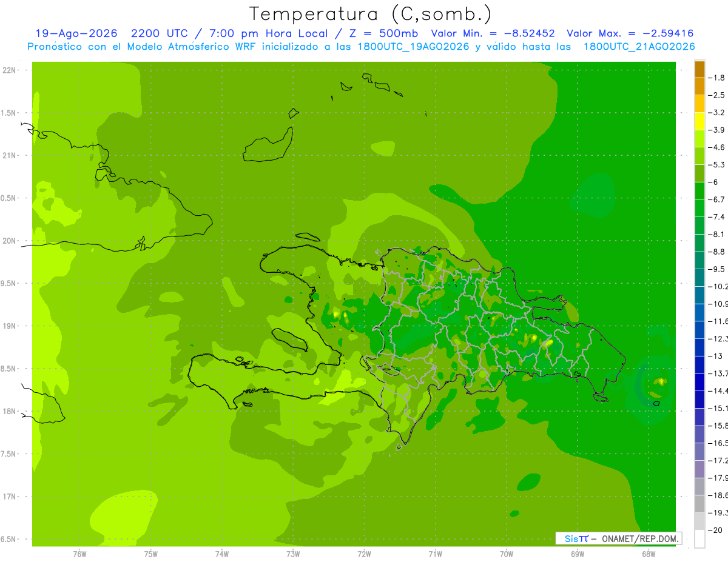Click the '-6' colorbar value
Image resolution: width=728 pixels, height=562 pixels.
click(713, 182)
